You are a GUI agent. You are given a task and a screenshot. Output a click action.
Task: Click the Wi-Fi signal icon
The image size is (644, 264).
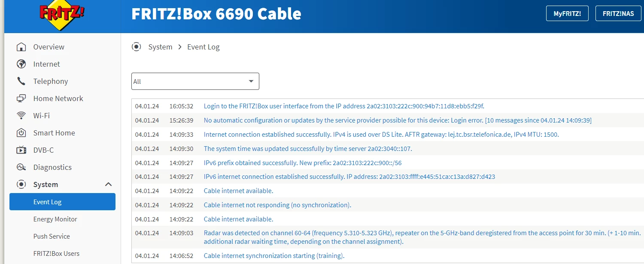21,116
